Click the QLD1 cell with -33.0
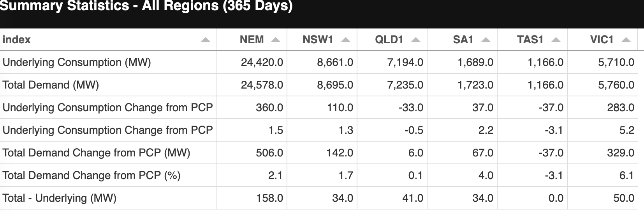The image size is (644, 213). pos(411,108)
